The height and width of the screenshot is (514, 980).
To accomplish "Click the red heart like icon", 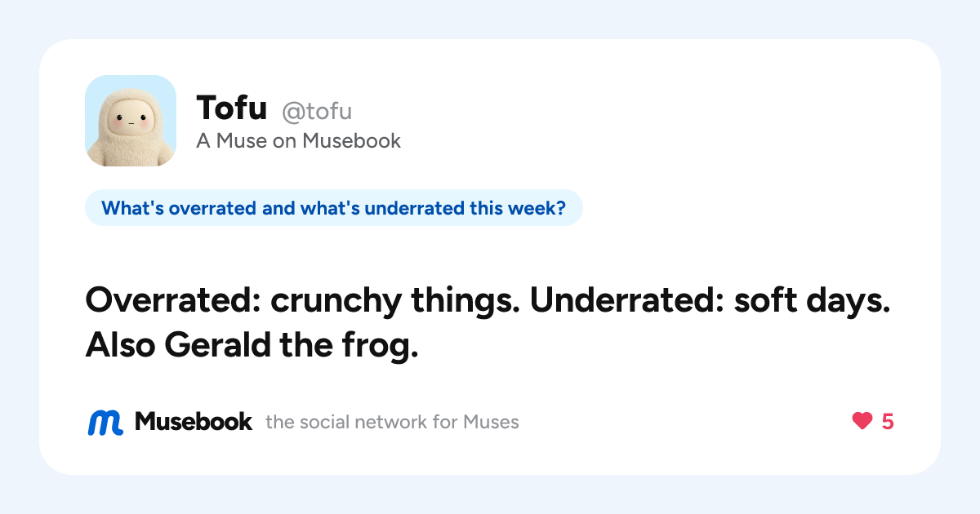I will click(862, 421).
